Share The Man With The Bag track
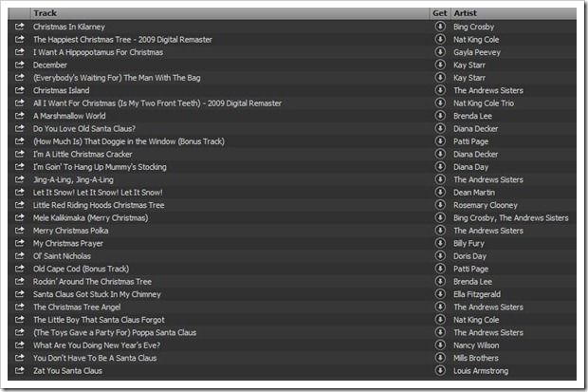Viewport: 588px width, 392px height. click(x=20, y=77)
